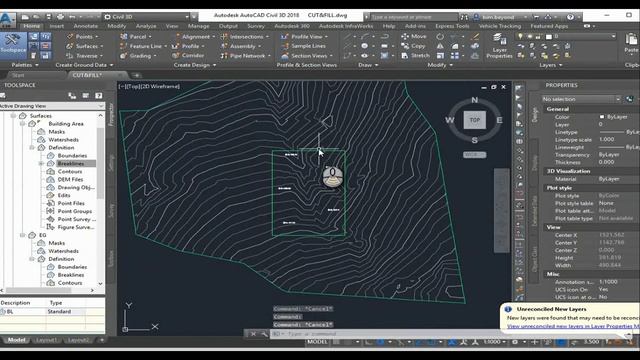Click the Undo arrow in quick access toolbar
This screenshot has width=640, height=360.
[x=72, y=17]
